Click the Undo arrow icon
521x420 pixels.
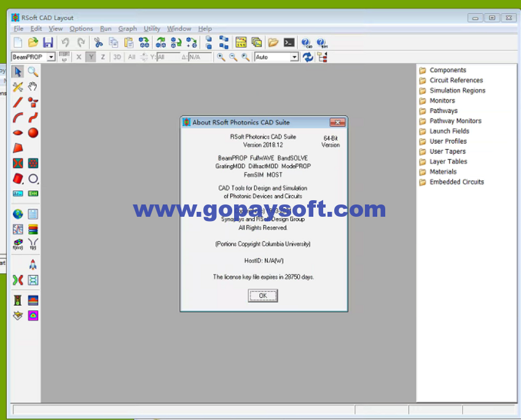tap(65, 42)
